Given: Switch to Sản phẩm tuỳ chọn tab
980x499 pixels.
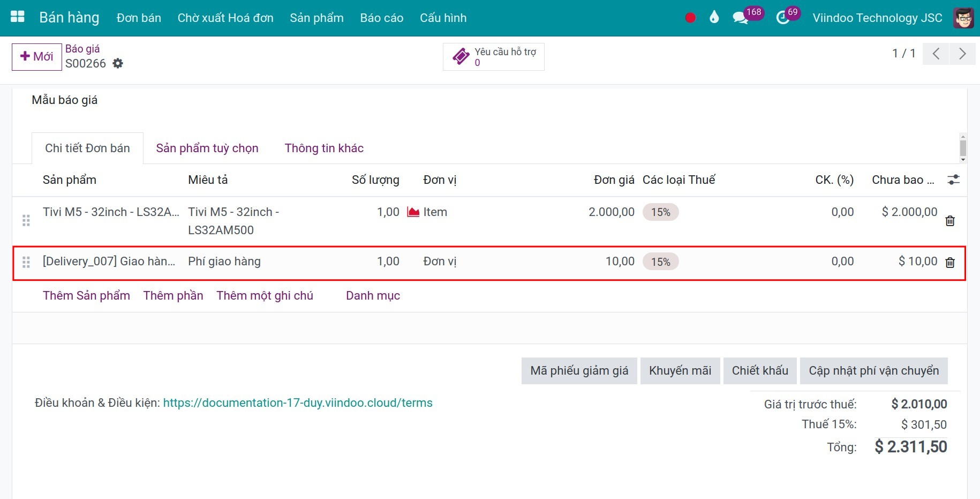Looking at the screenshot, I should point(207,148).
